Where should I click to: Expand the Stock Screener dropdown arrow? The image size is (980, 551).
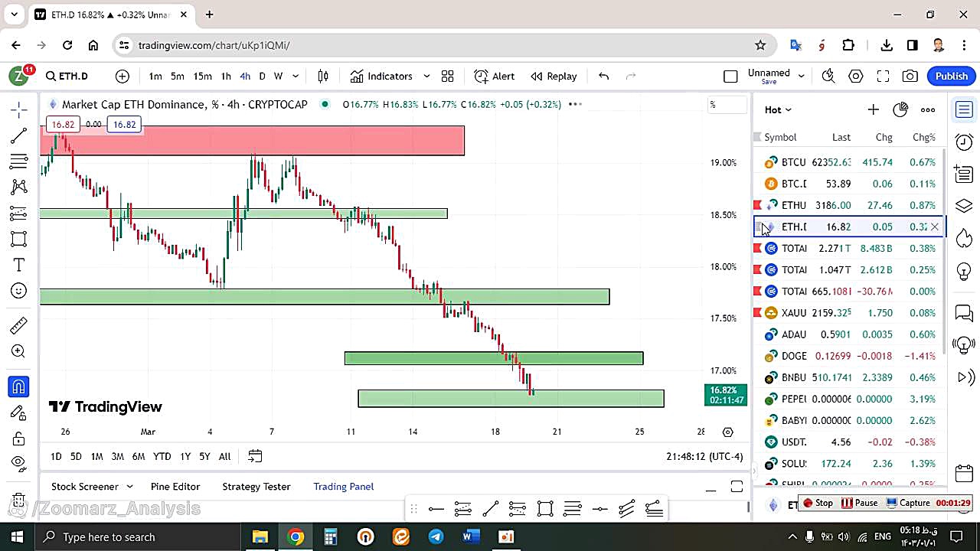coord(129,487)
